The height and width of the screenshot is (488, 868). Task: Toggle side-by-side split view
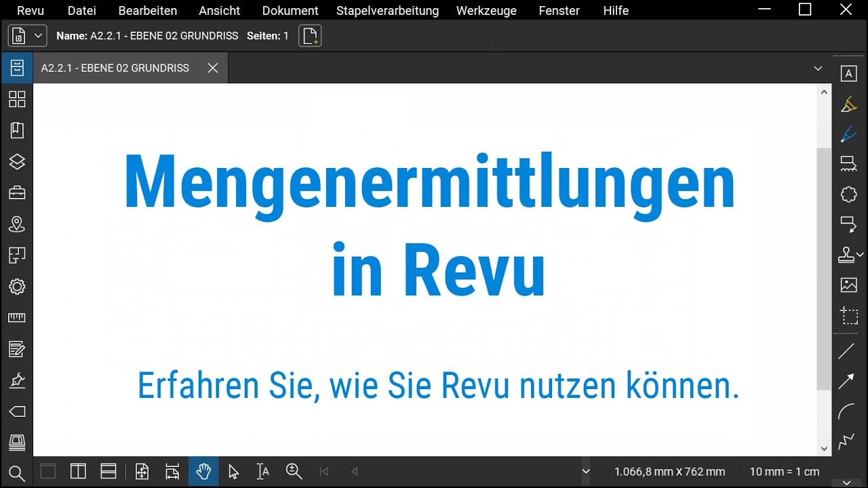(x=78, y=471)
